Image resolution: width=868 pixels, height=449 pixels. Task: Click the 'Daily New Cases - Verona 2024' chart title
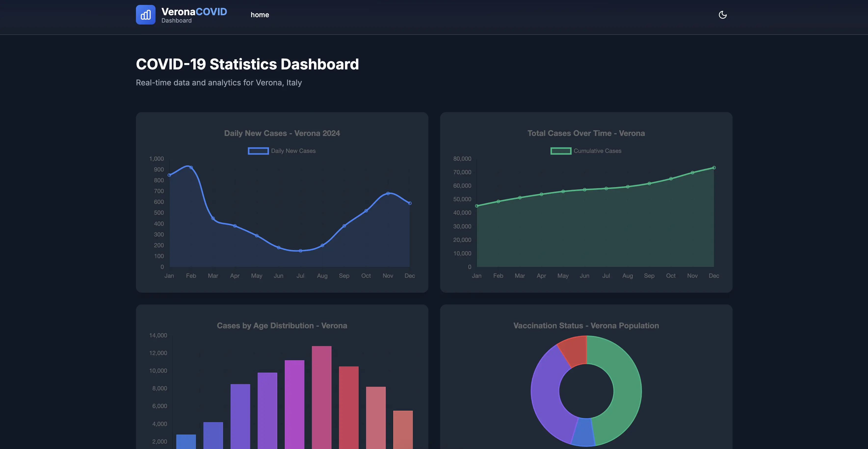[x=282, y=133]
